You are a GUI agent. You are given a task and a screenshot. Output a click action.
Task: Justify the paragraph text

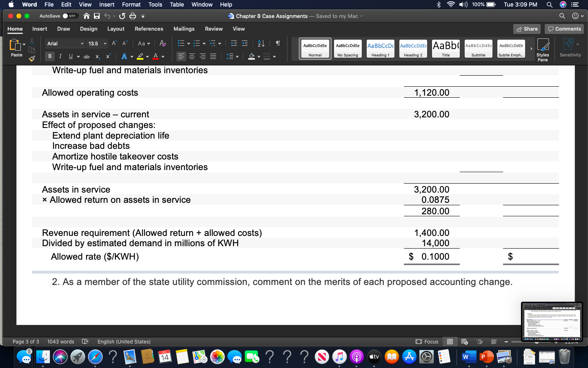pyautogui.click(x=213, y=56)
